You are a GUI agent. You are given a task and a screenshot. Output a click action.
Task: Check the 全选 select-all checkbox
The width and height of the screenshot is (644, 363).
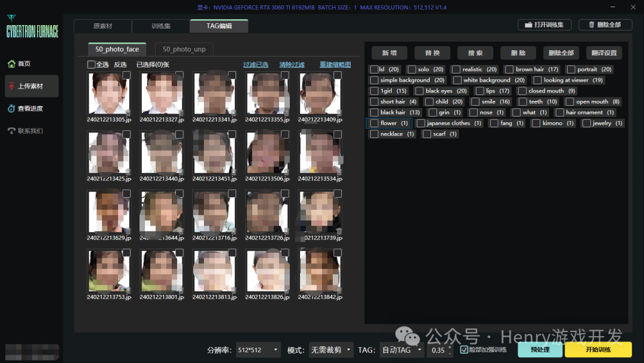coord(91,64)
